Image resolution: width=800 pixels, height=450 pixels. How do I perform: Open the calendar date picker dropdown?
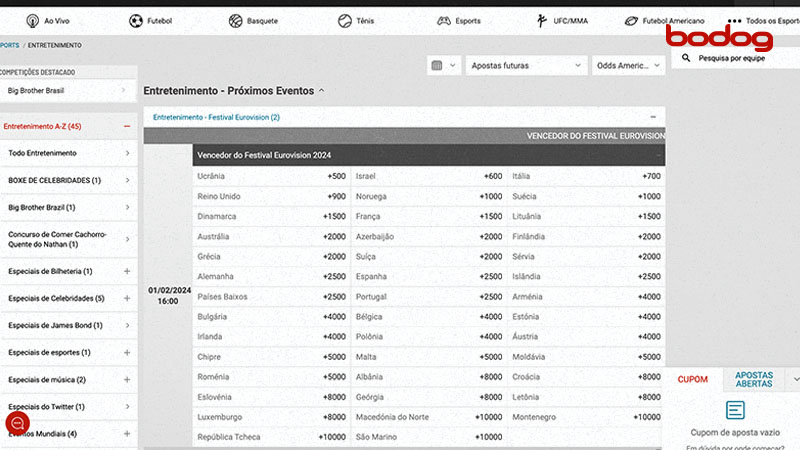coord(443,66)
